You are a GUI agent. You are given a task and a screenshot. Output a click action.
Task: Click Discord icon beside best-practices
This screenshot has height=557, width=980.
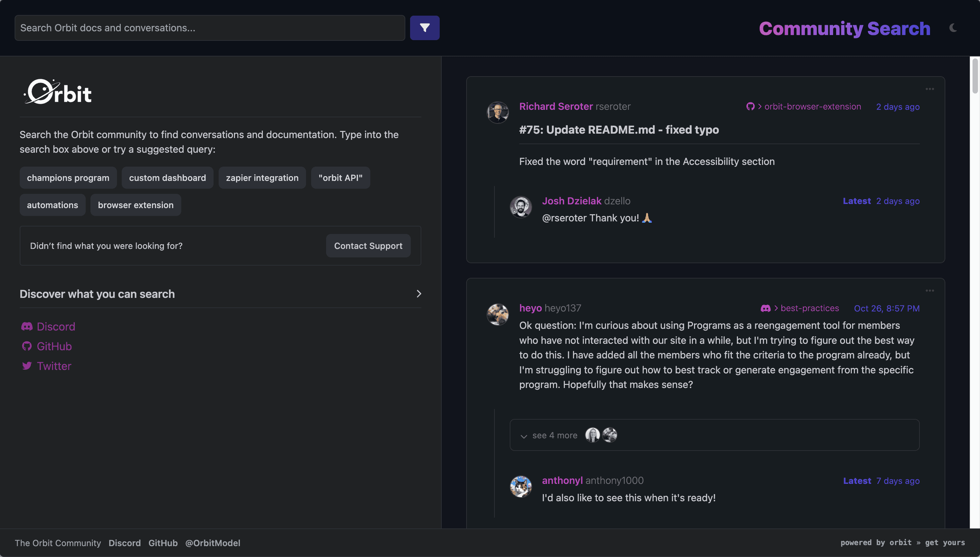point(765,308)
